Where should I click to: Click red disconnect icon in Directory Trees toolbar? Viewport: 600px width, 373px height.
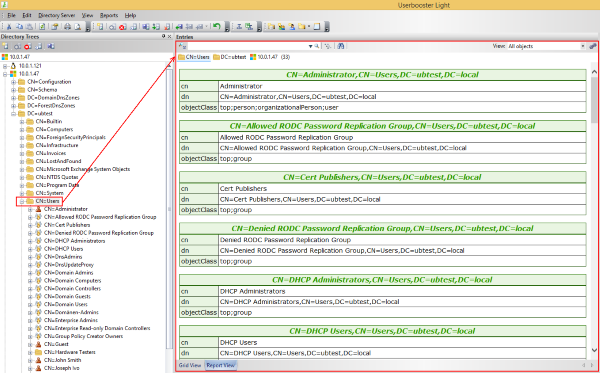click(28, 46)
